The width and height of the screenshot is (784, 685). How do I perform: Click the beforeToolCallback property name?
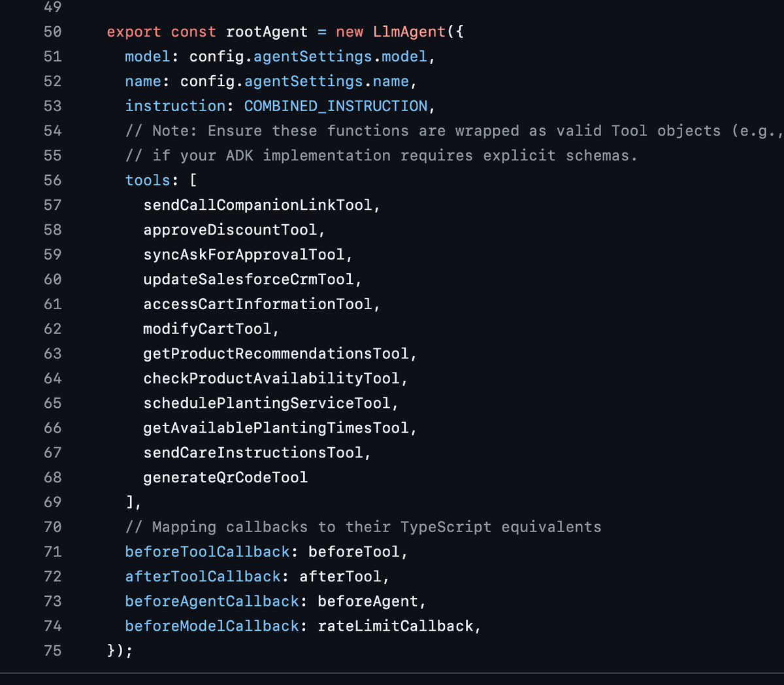tap(206, 552)
